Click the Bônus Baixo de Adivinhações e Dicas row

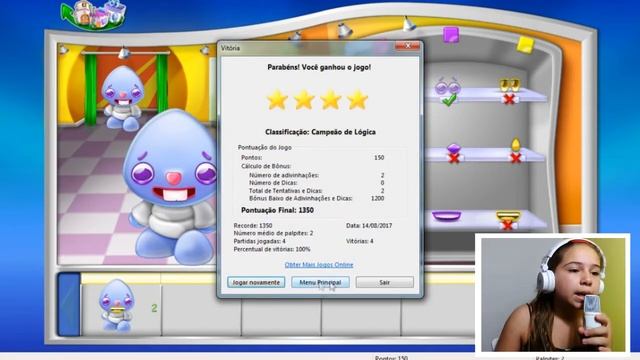pyautogui.click(x=316, y=198)
